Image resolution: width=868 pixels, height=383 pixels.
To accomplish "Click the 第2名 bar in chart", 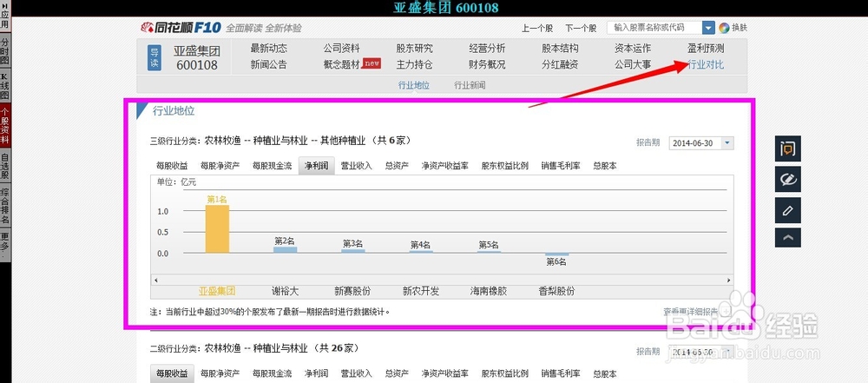I will pyautogui.click(x=285, y=250).
